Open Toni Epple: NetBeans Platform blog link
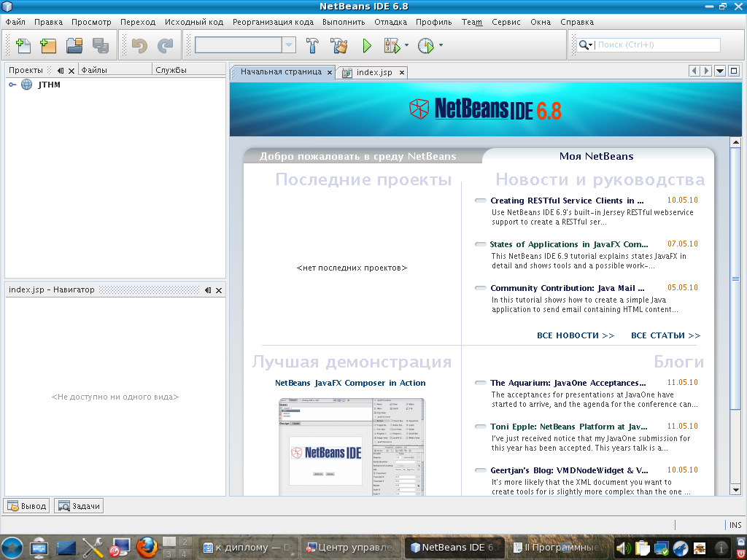 [x=569, y=427]
